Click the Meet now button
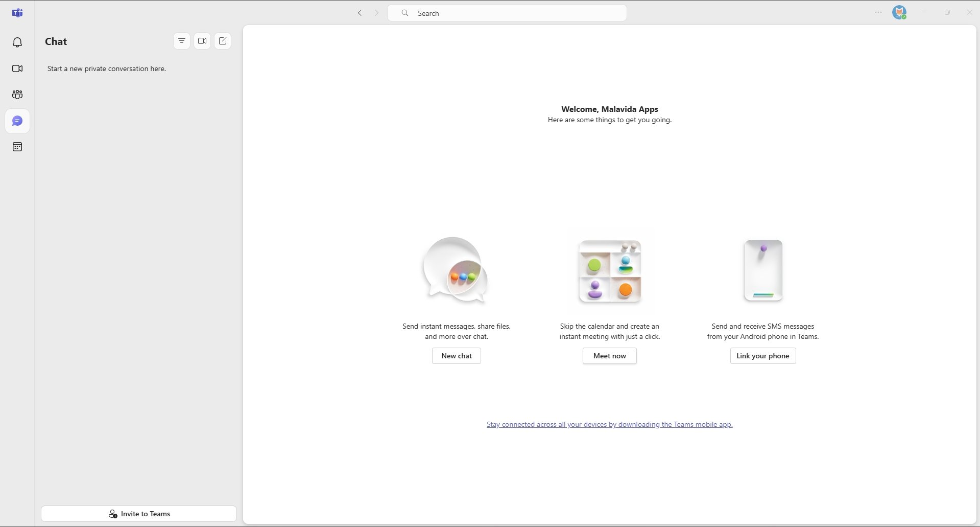Viewport: 980px width, 527px height. pos(610,356)
